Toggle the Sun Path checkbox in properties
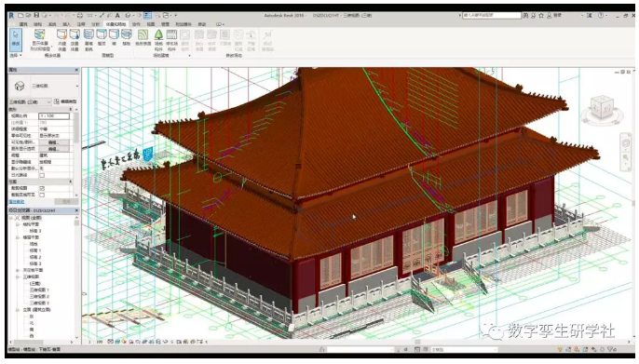This screenshot has width=639, height=364. click(42, 175)
